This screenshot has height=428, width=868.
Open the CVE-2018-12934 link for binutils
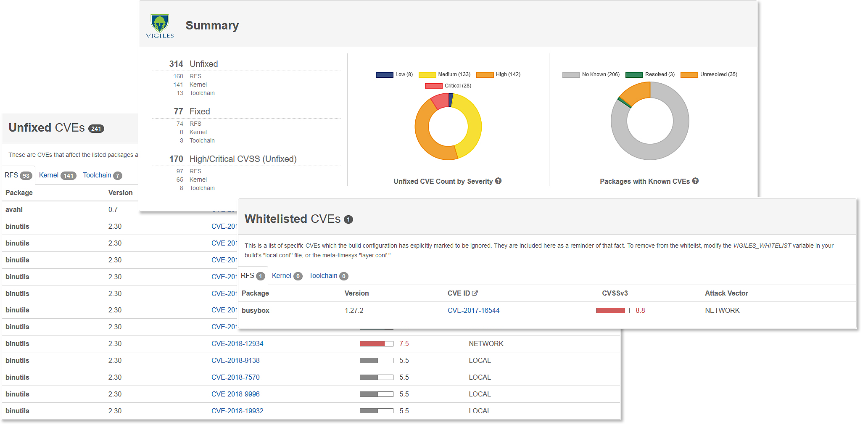[x=237, y=343]
